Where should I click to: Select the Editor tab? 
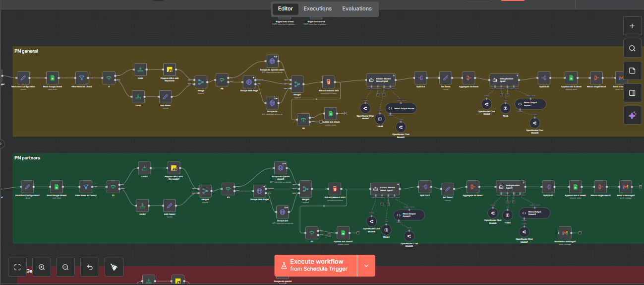tap(285, 9)
